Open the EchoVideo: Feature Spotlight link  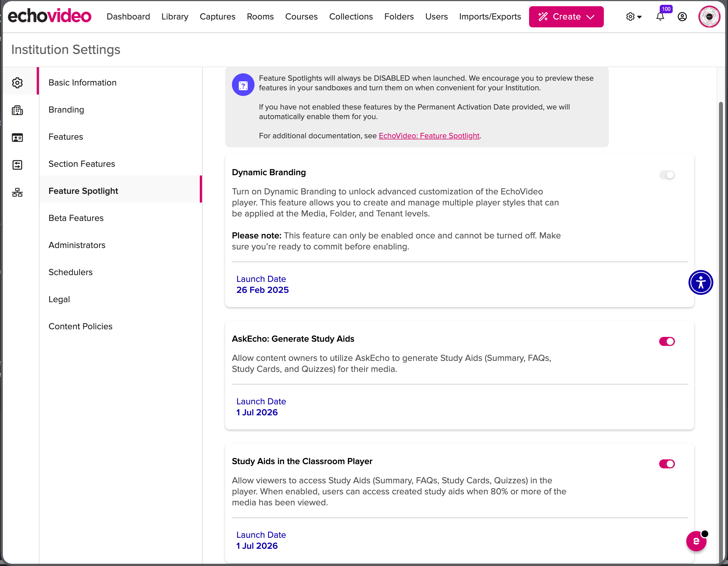[429, 136]
